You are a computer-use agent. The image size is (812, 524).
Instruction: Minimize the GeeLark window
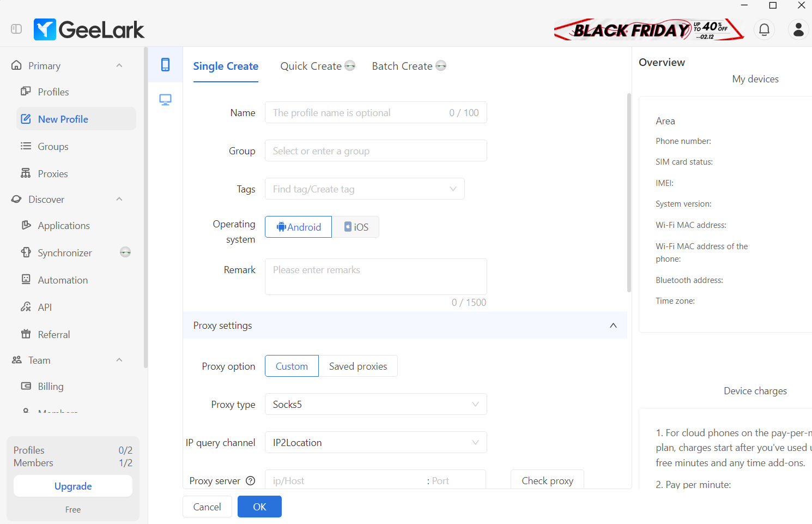coord(744,5)
